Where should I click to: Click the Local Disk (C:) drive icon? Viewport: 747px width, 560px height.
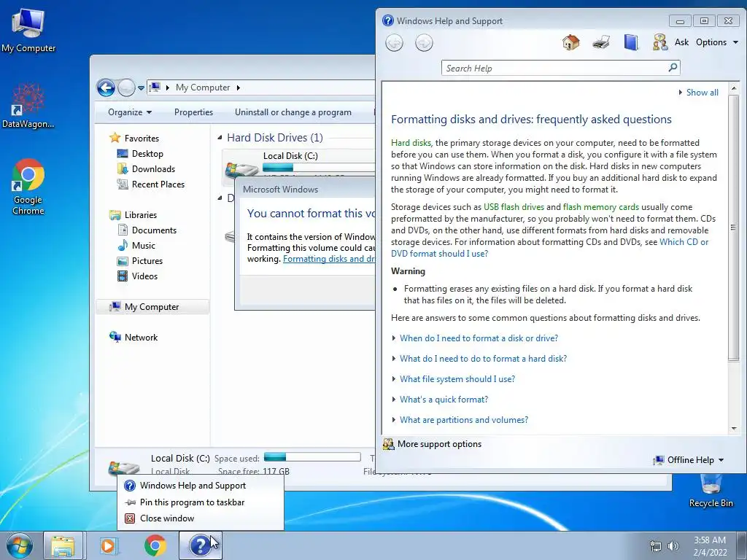coord(241,171)
